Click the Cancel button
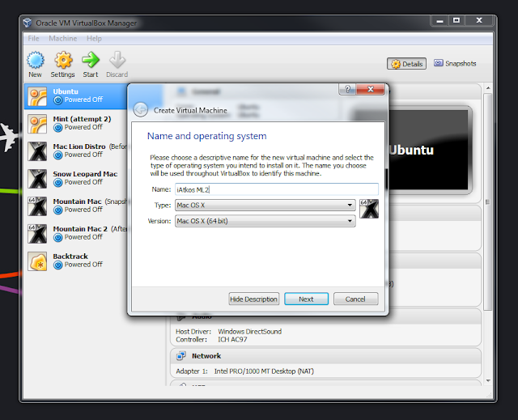The height and width of the screenshot is (420, 518). 355,299
